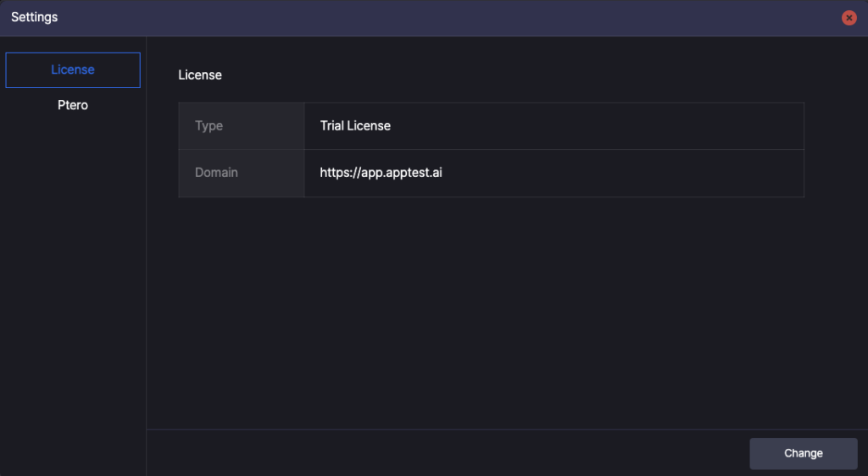
Task: Click the footer bar left of Change
Action: coord(442,453)
